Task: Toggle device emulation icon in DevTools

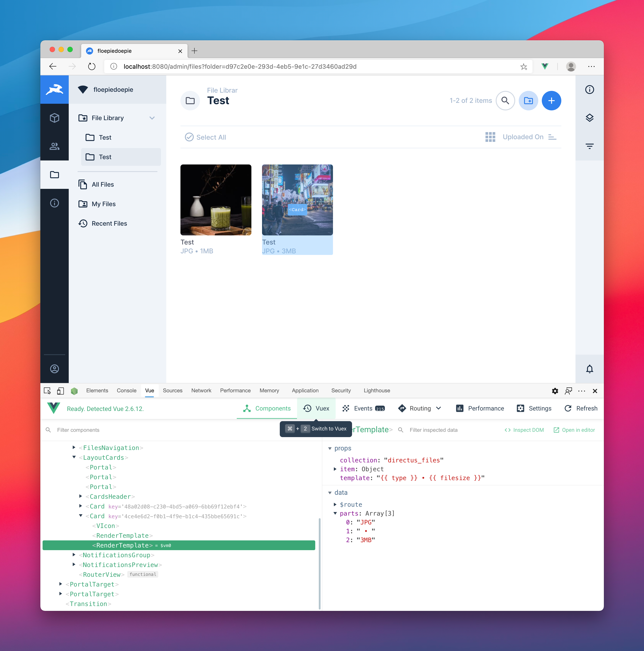Action: point(61,391)
